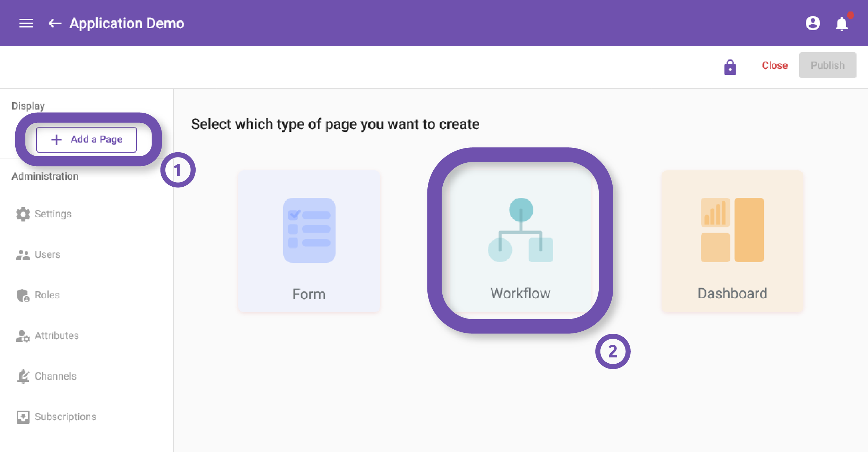Click the Roles icon in sidebar
The image size is (868, 452).
tap(20, 294)
